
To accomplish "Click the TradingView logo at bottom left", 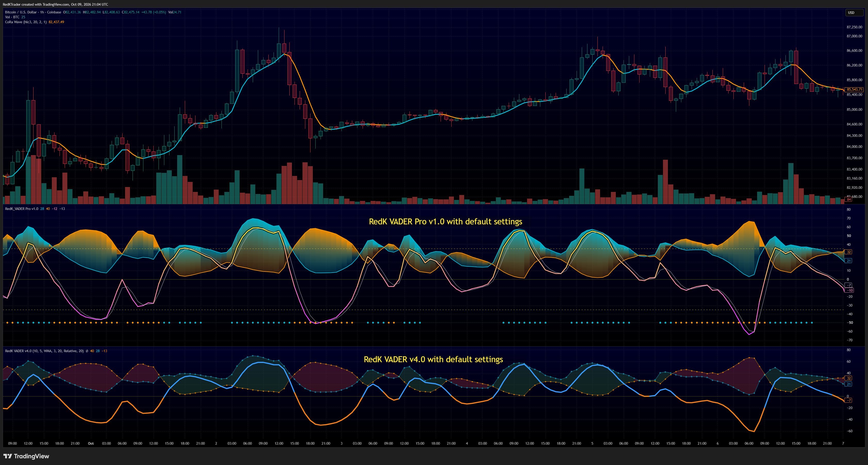I will pos(26,456).
